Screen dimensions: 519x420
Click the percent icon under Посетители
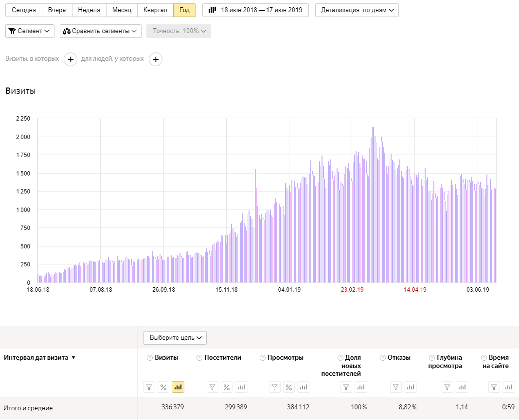[227, 387]
